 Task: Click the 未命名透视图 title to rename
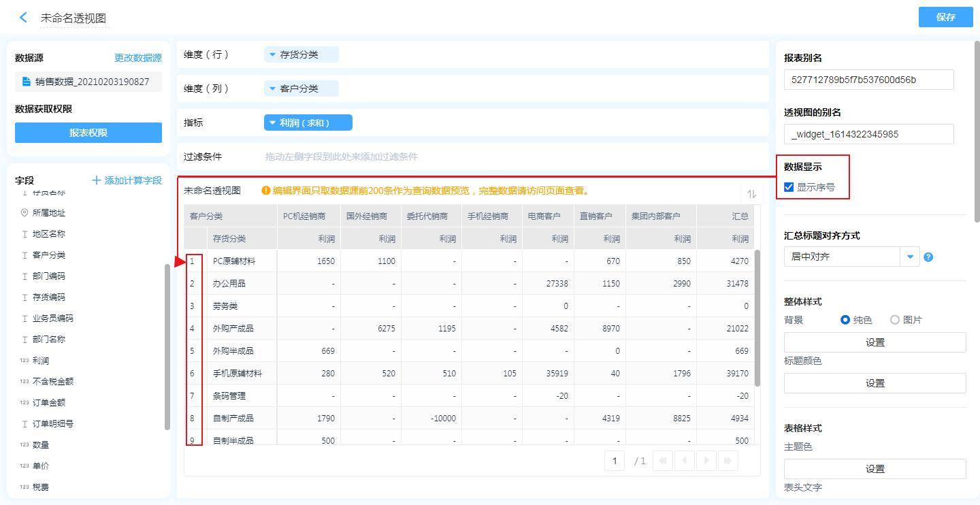click(x=73, y=18)
